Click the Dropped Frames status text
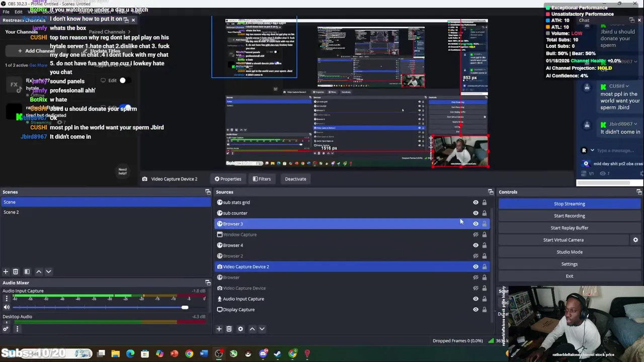 458,341
